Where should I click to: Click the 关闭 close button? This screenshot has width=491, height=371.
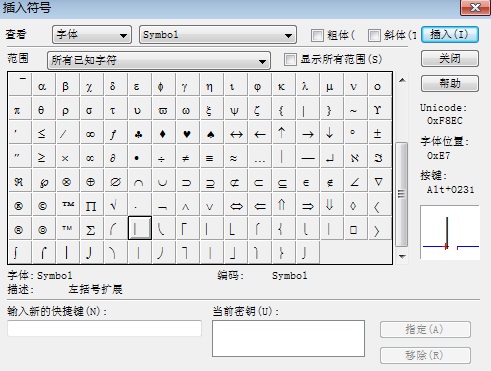coord(450,59)
